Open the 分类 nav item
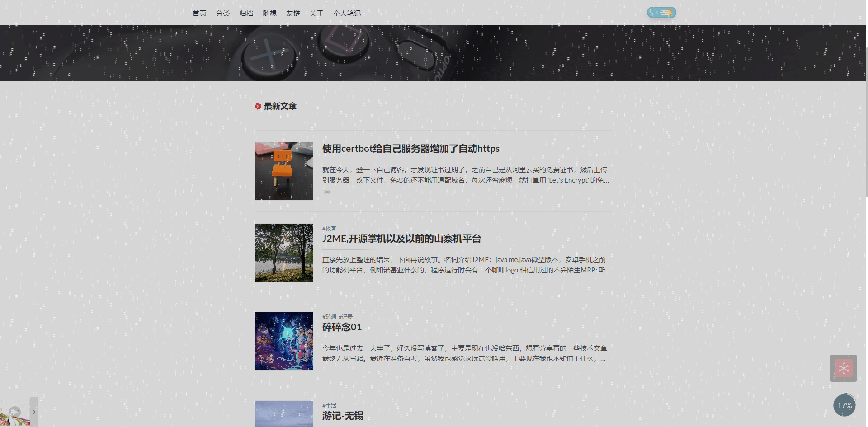Image resolution: width=868 pixels, height=427 pixels. [x=223, y=13]
